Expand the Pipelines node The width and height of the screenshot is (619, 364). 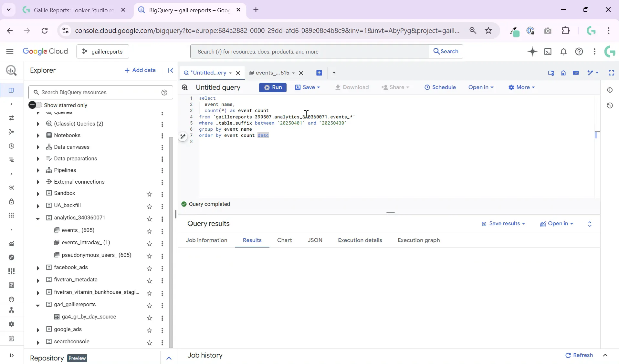(38, 170)
